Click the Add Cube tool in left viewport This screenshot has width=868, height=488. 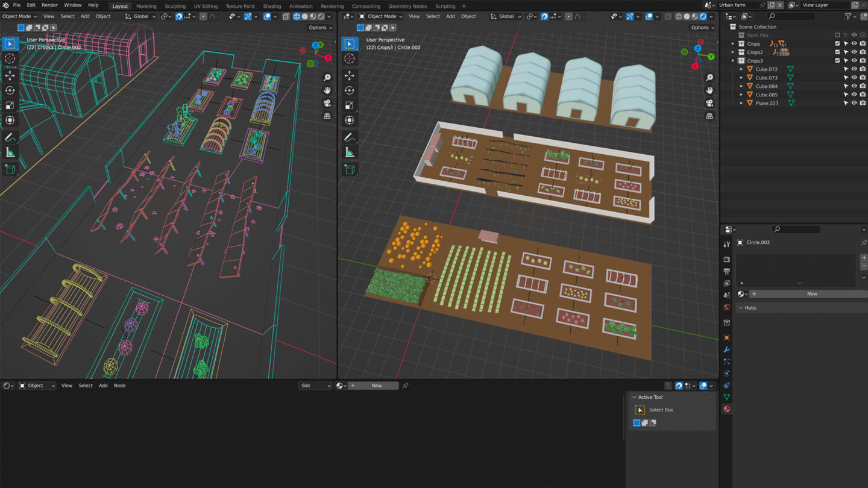coord(10,170)
